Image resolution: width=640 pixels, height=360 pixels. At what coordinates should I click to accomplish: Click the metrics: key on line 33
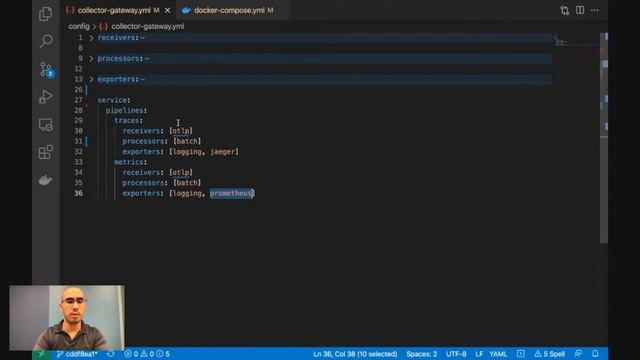click(130, 162)
